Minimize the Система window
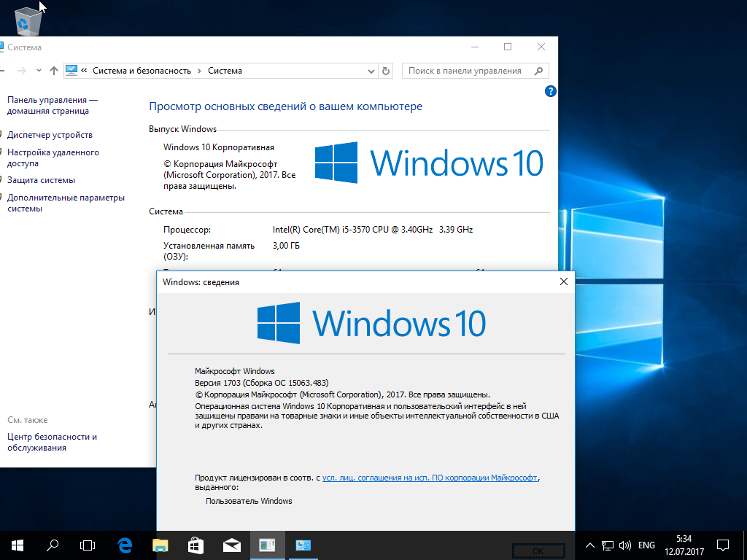This screenshot has height=560, width=747. 475,47
